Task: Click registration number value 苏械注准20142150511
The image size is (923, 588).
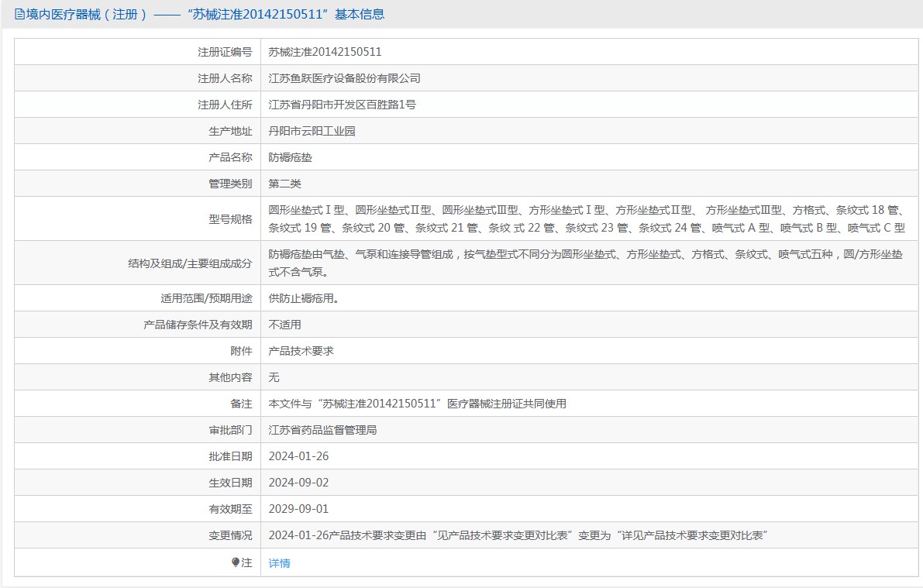Action: tap(325, 52)
